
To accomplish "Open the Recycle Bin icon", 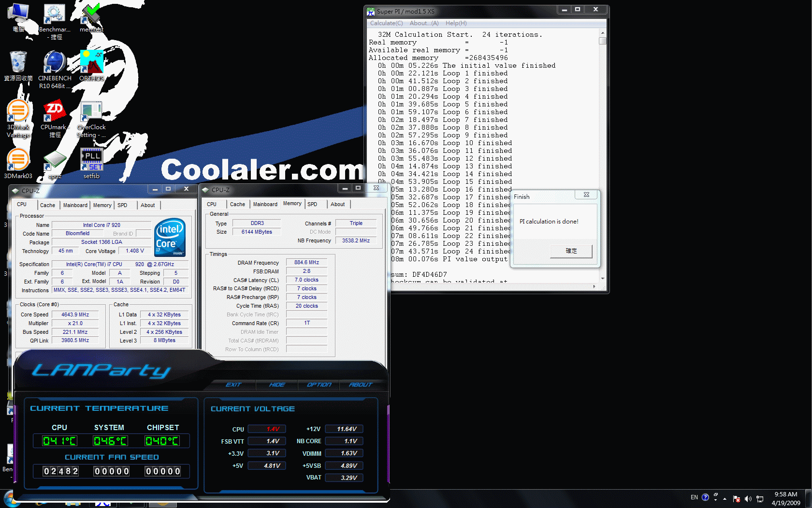I will point(18,65).
